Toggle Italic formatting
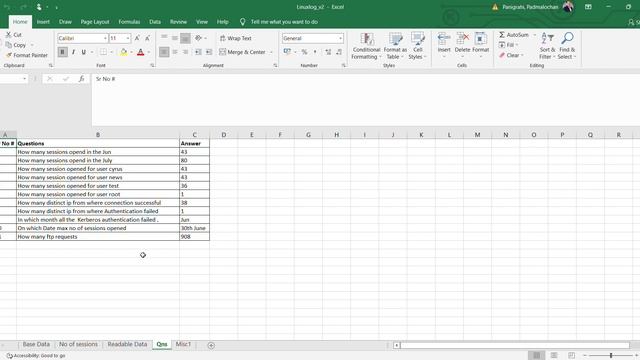 [x=73, y=52]
